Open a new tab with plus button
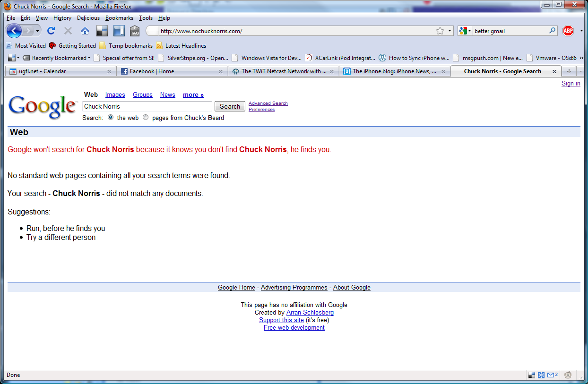 [x=569, y=71]
